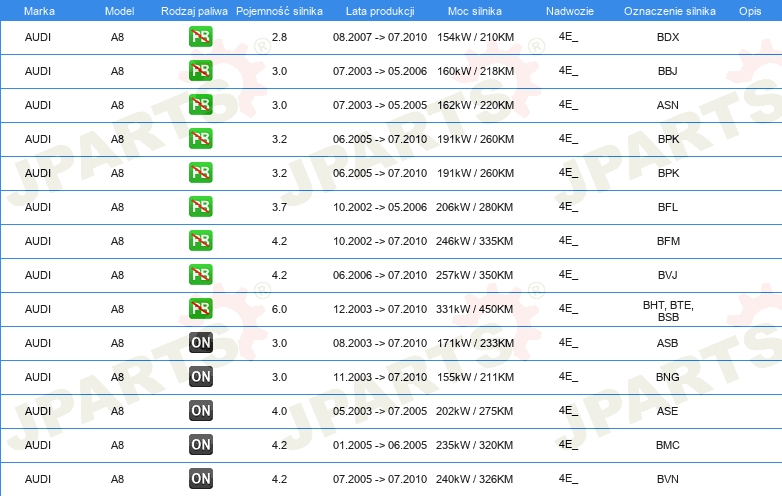This screenshot has height=496, width=782.
Task: Click production years 01.2005 -> 06.2005
Action: click(x=380, y=445)
